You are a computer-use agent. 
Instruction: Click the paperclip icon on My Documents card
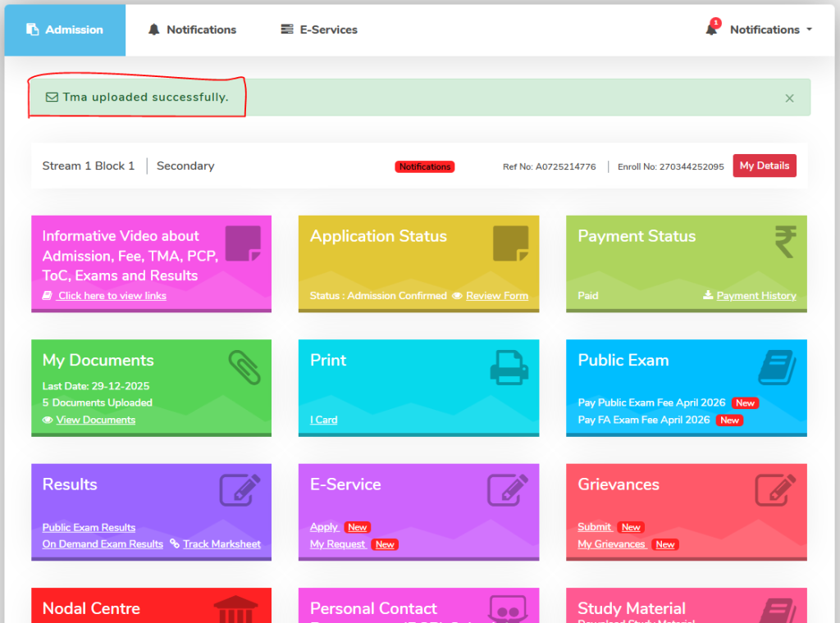pyautogui.click(x=242, y=368)
